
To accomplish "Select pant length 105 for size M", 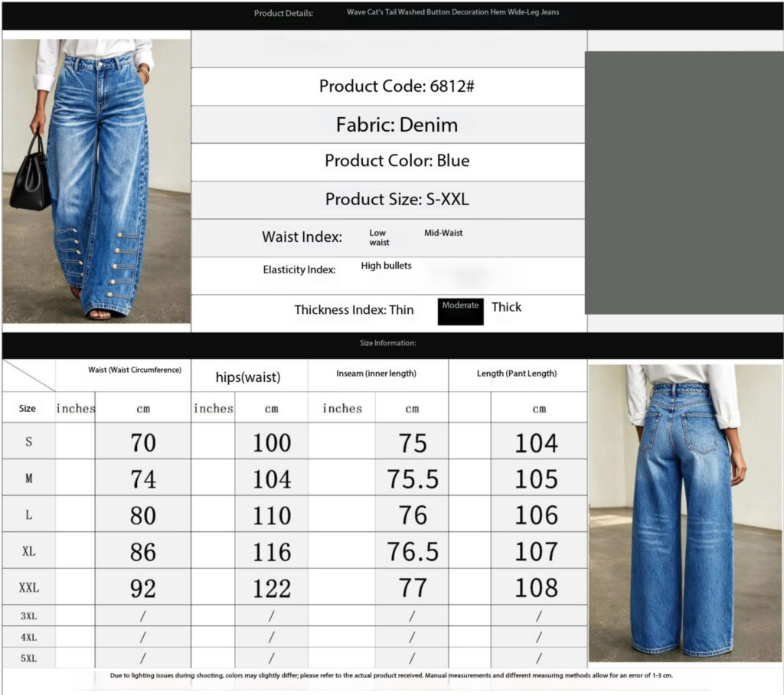I will click(536, 479).
